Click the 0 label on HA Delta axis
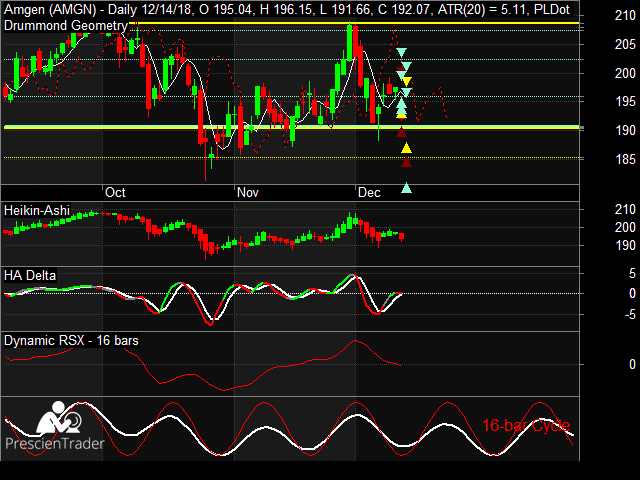The width and height of the screenshot is (640, 480). tap(632, 293)
